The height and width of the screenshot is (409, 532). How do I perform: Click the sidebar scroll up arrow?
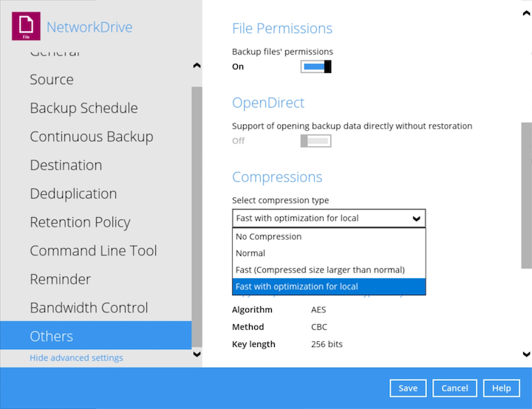click(x=197, y=66)
